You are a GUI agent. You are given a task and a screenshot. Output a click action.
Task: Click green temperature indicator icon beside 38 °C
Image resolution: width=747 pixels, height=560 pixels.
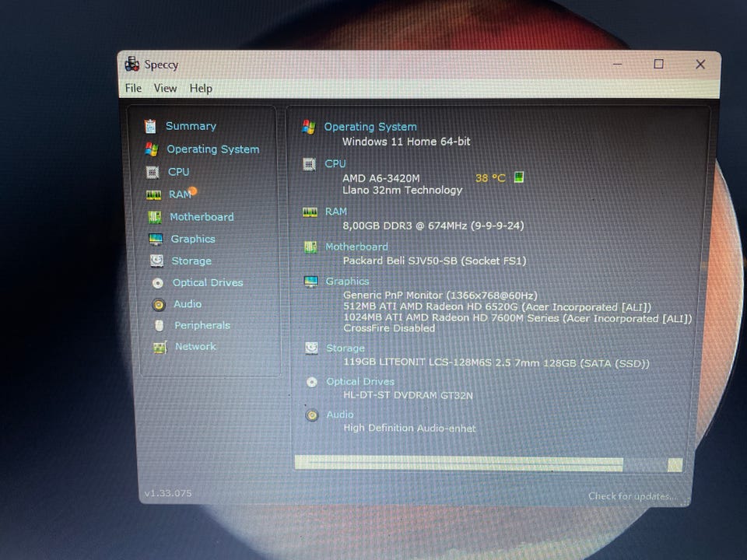click(x=519, y=177)
